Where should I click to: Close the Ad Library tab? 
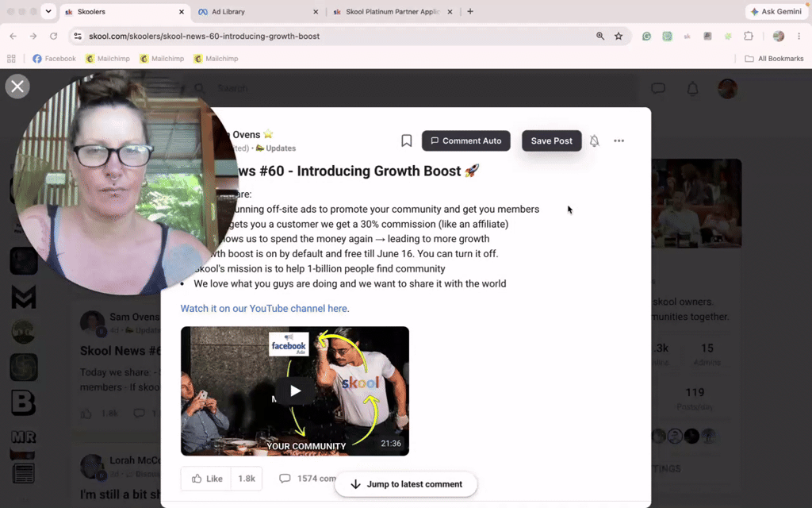[316, 11]
